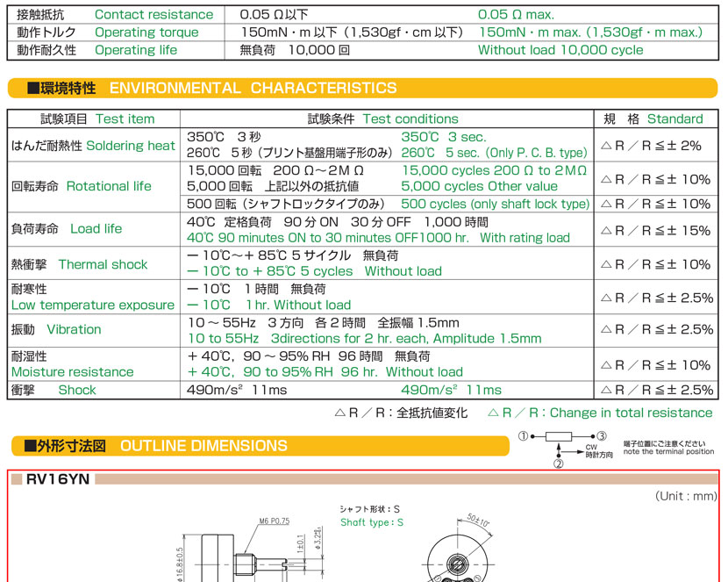Select the 'Rotational life' test item
The image size is (728, 582).
[109, 186]
